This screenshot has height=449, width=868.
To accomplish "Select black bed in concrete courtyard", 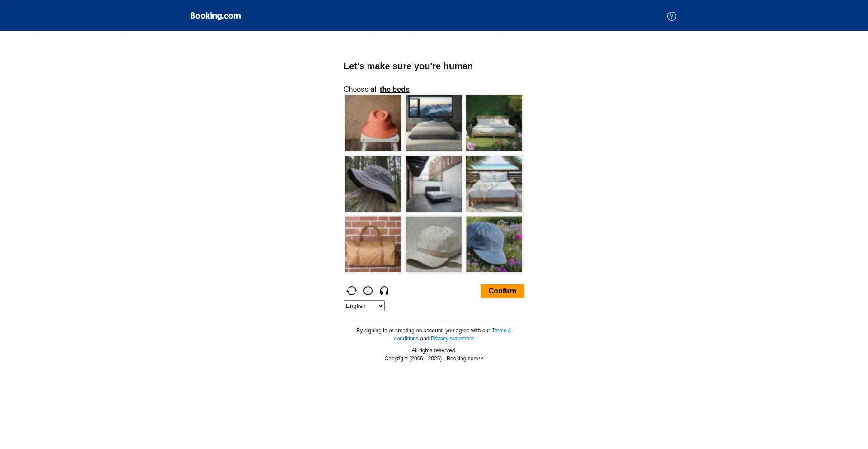I will (x=434, y=184).
